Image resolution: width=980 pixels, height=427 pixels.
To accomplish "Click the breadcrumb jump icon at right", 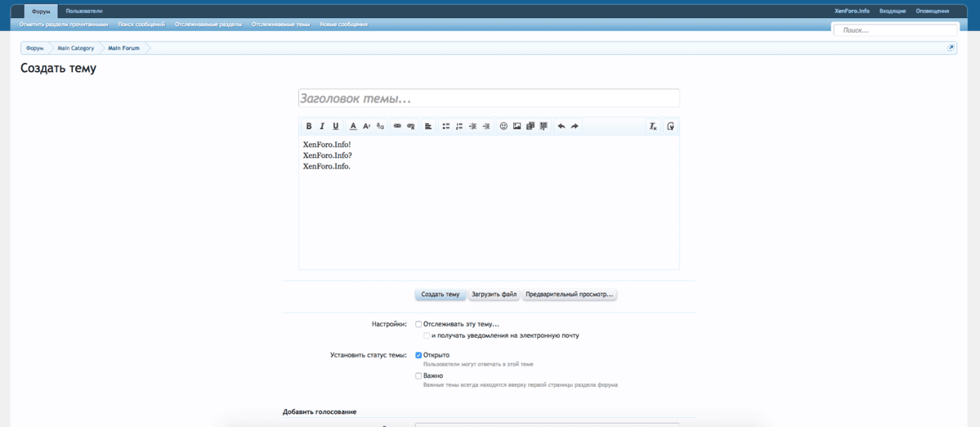I will [951, 48].
